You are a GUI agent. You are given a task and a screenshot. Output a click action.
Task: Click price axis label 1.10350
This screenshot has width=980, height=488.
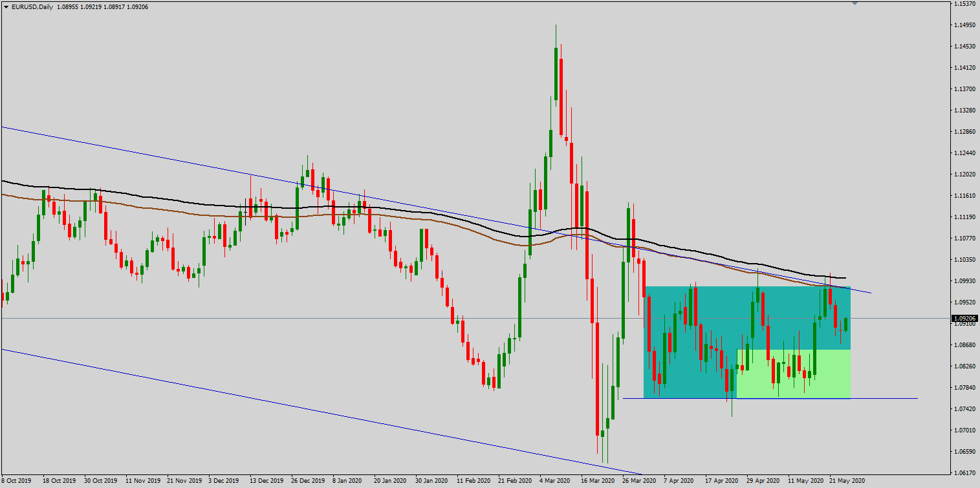point(964,260)
